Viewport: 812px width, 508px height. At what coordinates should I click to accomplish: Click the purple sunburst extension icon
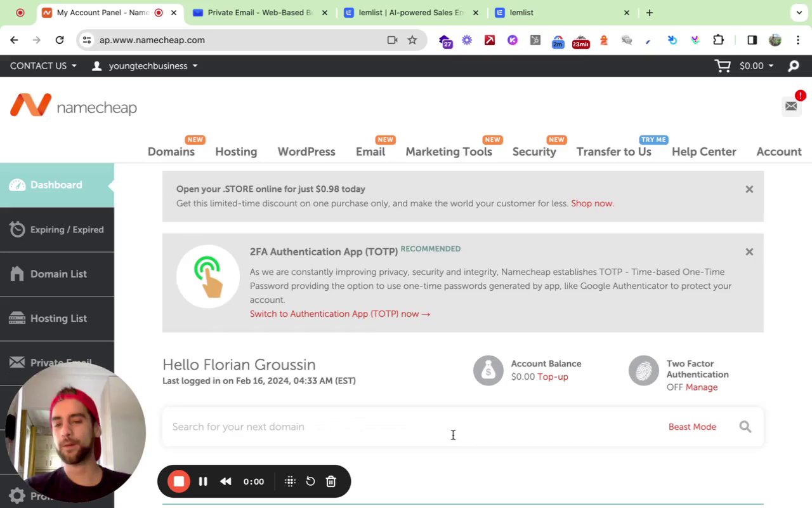click(x=467, y=40)
